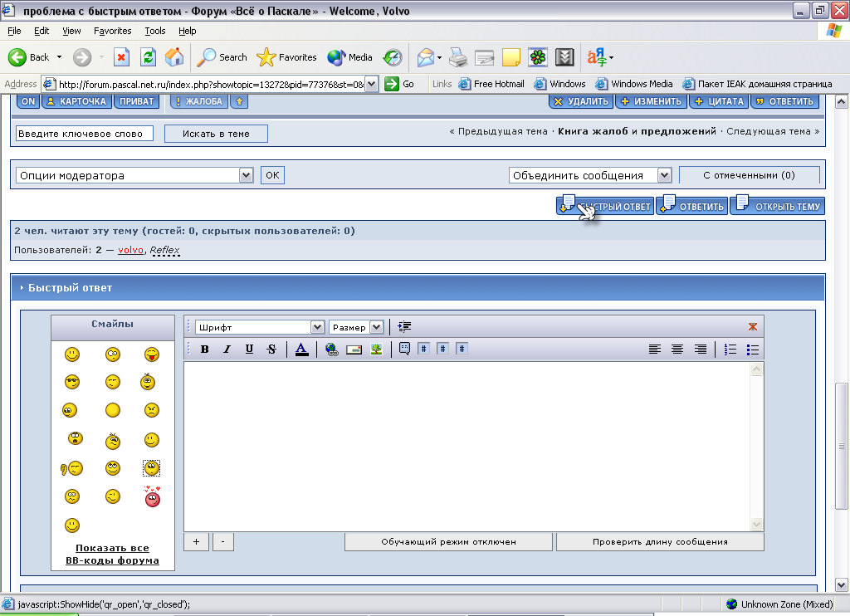The width and height of the screenshot is (850, 616).
Task: Pick the text color via the A icon
Action: (x=301, y=350)
